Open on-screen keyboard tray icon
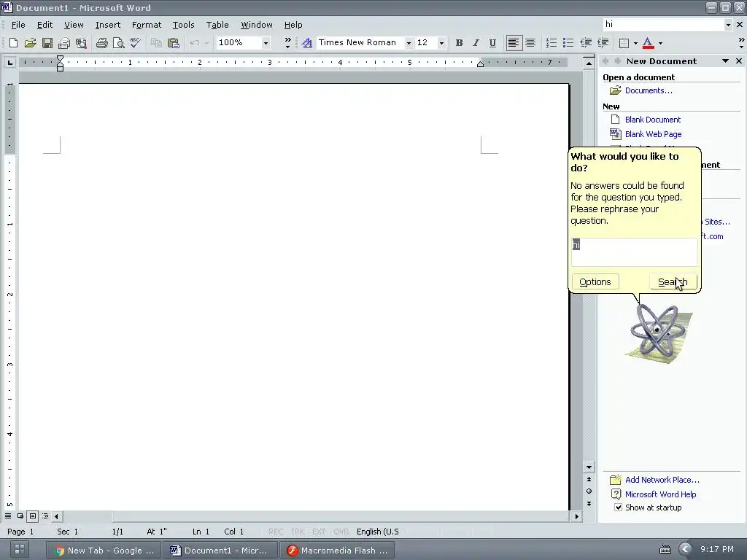The image size is (747, 560). point(665,550)
